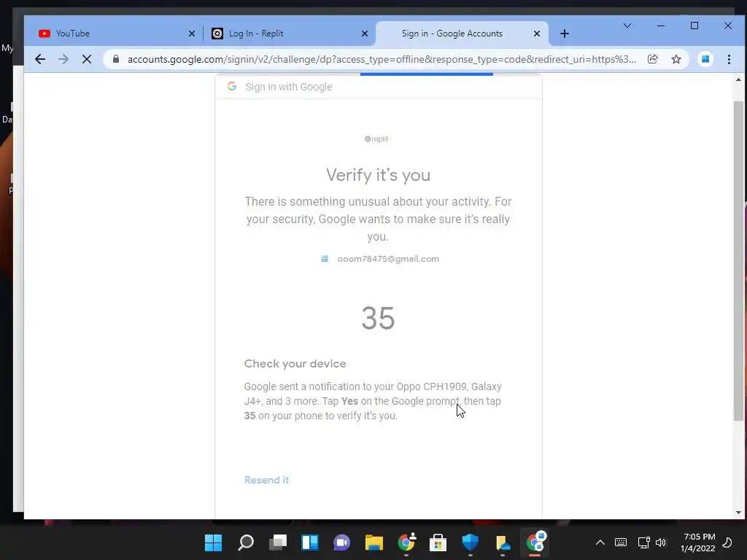Image resolution: width=747 pixels, height=560 pixels.
Task: Click the Check your device heading
Action: (x=295, y=364)
